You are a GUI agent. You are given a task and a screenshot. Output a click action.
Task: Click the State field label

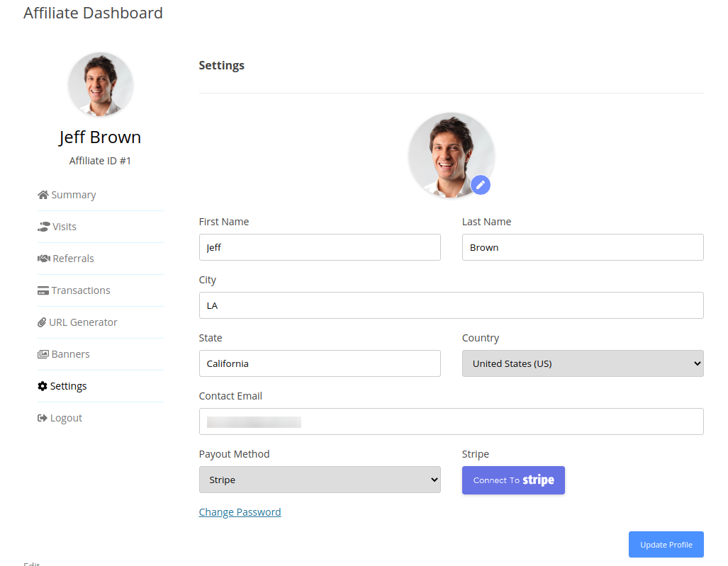tap(211, 338)
